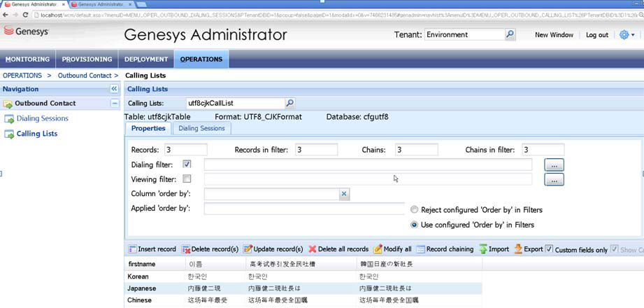644x308 pixels.
Task: Click the Record chaining icon
Action: pyautogui.click(x=420, y=249)
